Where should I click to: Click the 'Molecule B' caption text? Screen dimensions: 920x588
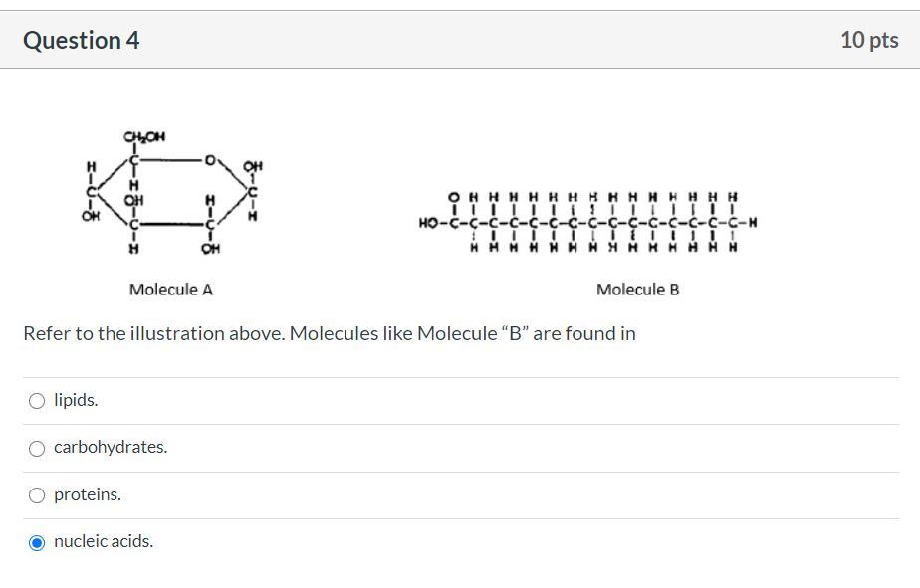pyautogui.click(x=638, y=290)
